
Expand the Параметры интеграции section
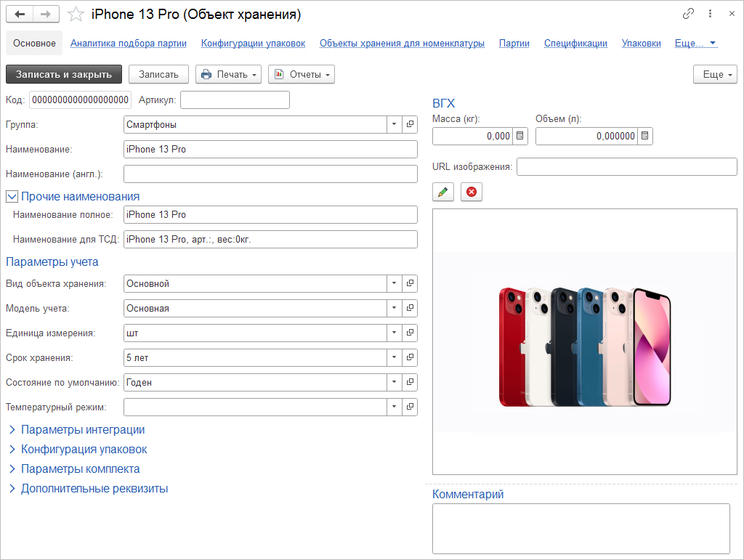coord(12,429)
